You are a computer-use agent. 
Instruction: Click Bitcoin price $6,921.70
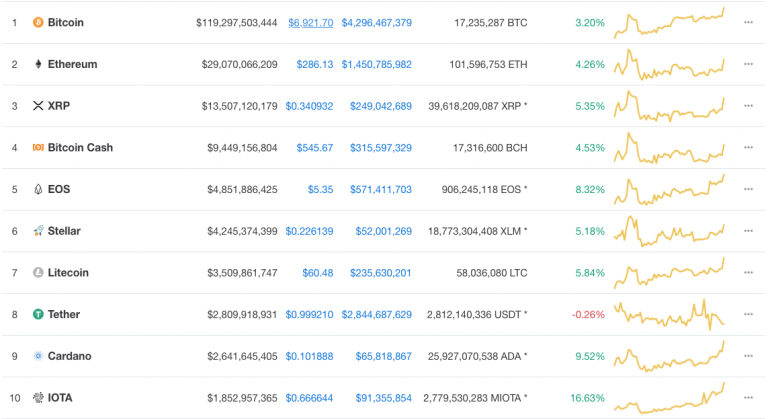(311, 23)
